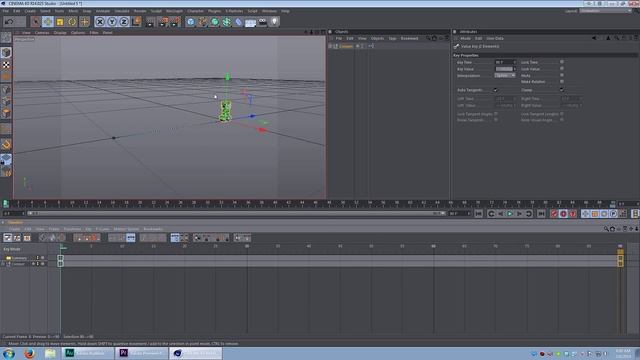This screenshot has width=640, height=360.
Task: Uncheck Clamp checkbox
Action: pyautogui.click(x=562, y=90)
